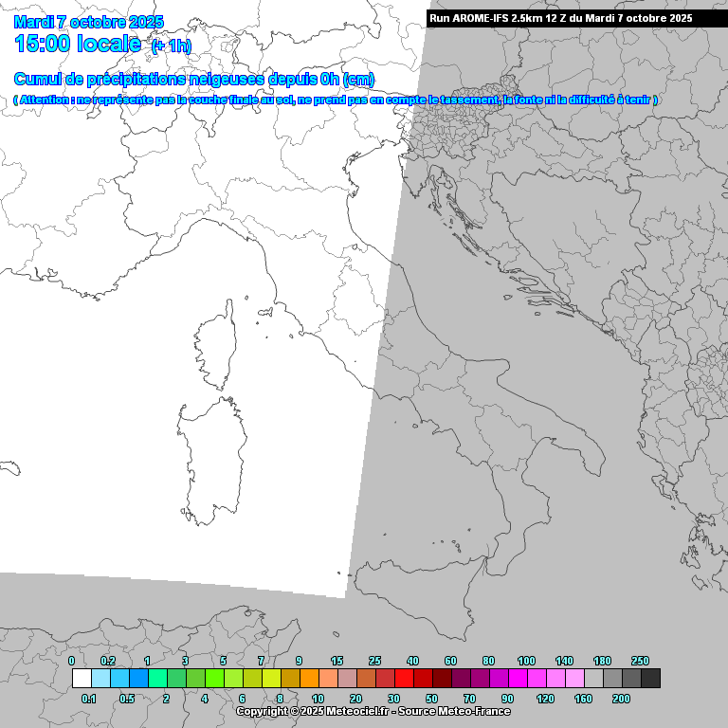Select the light grey swatch between 160 and 180
728x728 pixels.
[x=593, y=678]
